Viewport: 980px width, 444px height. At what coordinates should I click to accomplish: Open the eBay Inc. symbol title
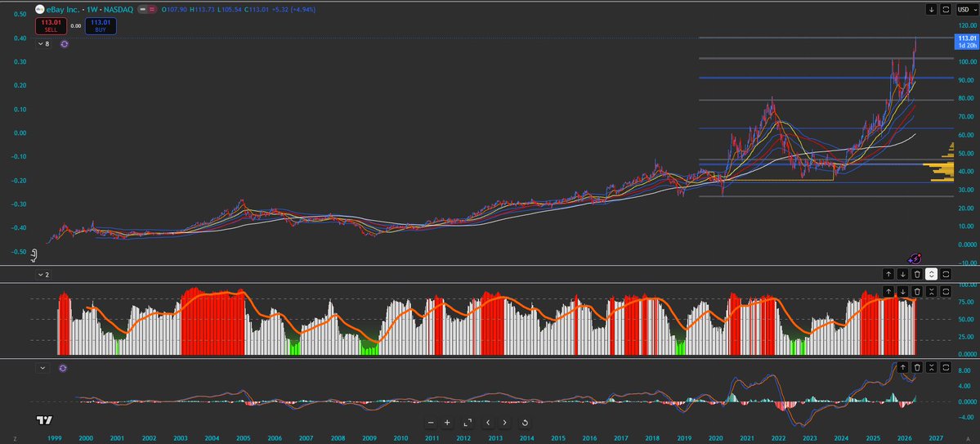point(62,9)
